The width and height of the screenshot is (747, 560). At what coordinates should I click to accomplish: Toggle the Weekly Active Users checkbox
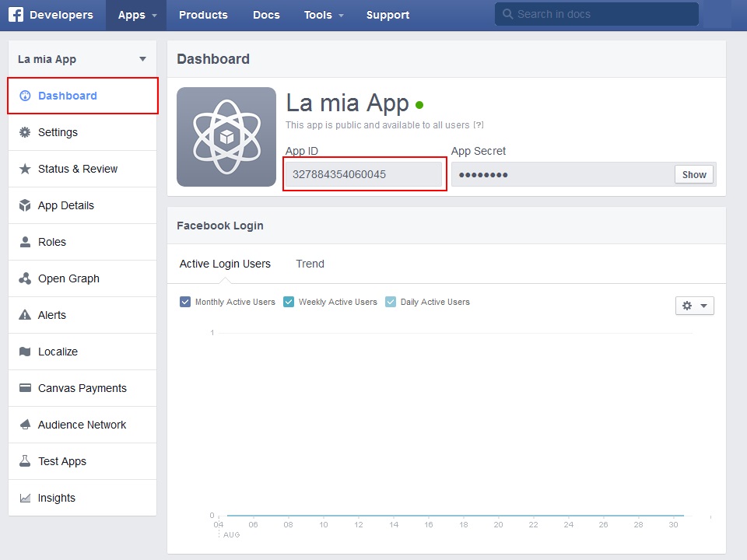tap(289, 302)
